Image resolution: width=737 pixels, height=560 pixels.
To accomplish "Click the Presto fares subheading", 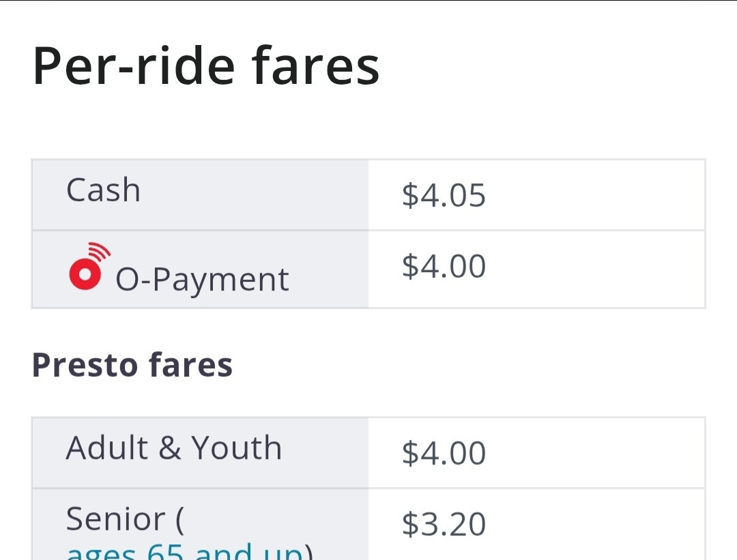I will (132, 364).
